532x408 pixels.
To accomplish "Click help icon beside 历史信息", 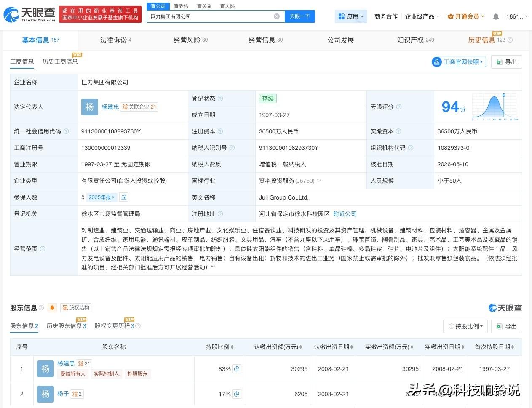I will (510, 40).
